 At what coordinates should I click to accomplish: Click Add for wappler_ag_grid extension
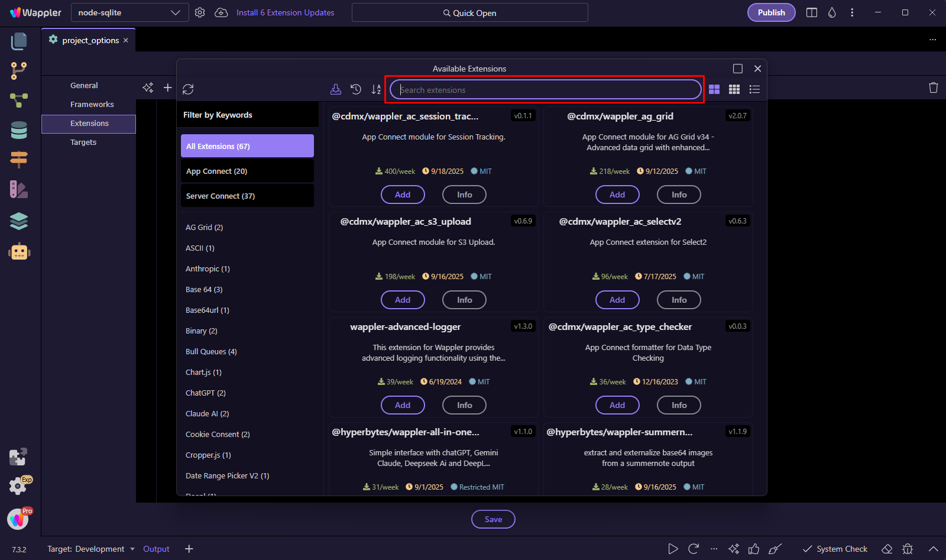(617, 195)
